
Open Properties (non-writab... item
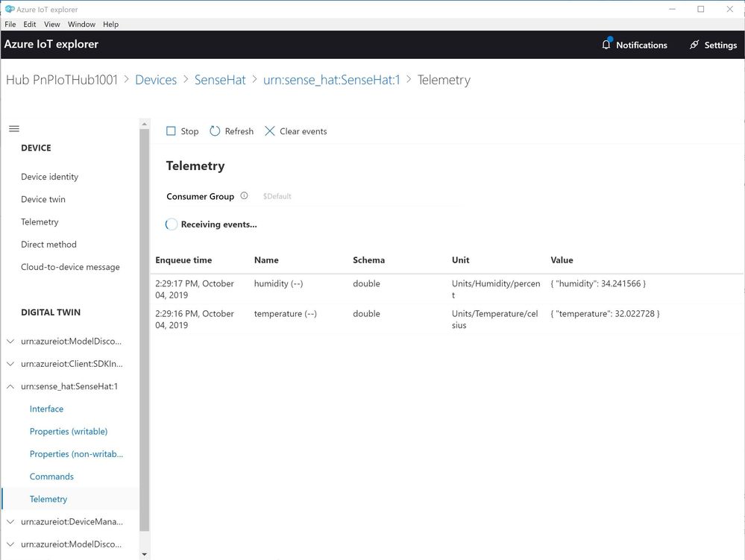76,454
